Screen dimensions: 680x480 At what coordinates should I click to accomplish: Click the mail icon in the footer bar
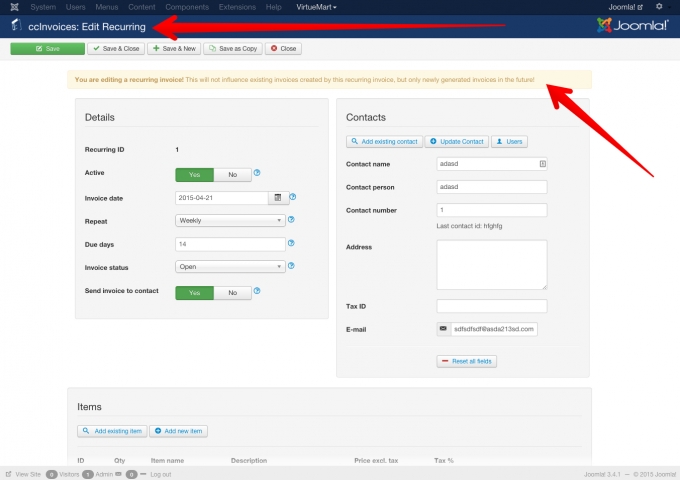click(118, 474)
